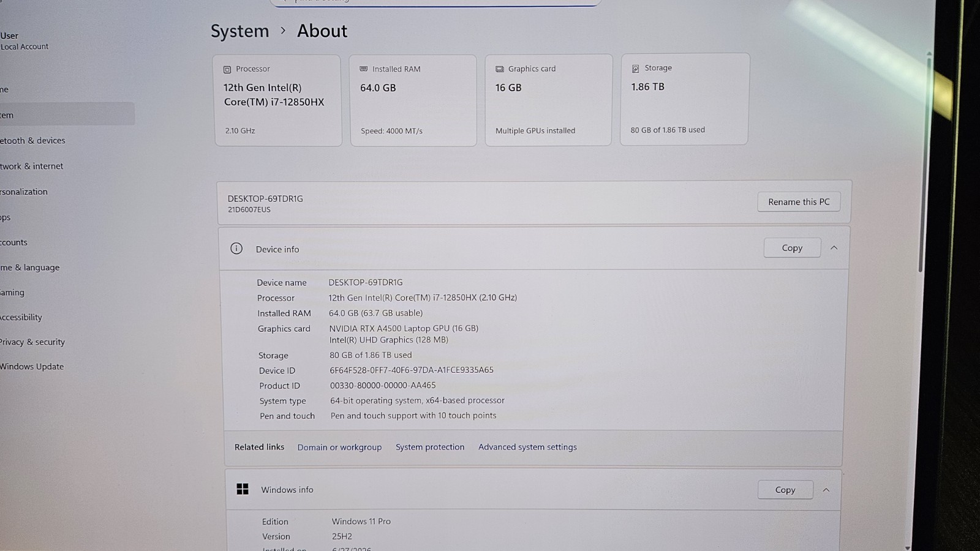Image resolution: width=980 pixels, height=551 pixels.
Task: Collapse the Device info section chevron
Action: click(834, 248)
